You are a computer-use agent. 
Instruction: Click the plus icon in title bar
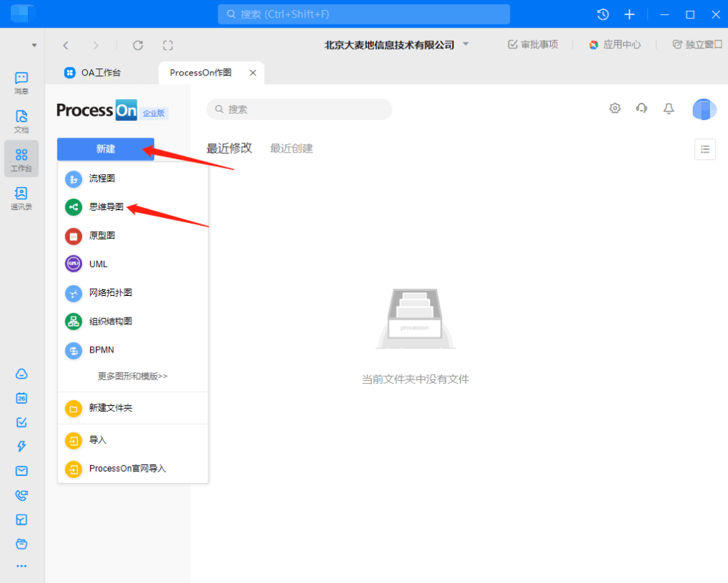tap(629, 14)
